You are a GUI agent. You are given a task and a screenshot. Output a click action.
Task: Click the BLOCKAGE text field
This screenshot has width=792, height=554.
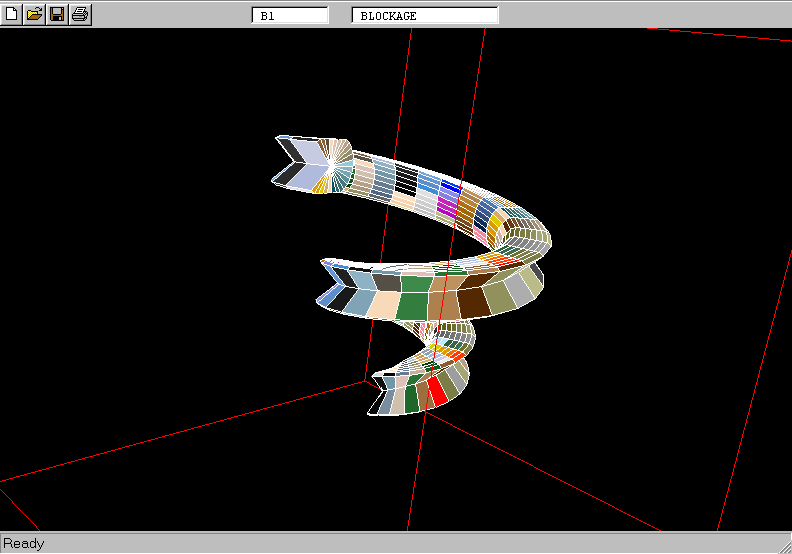425,16
